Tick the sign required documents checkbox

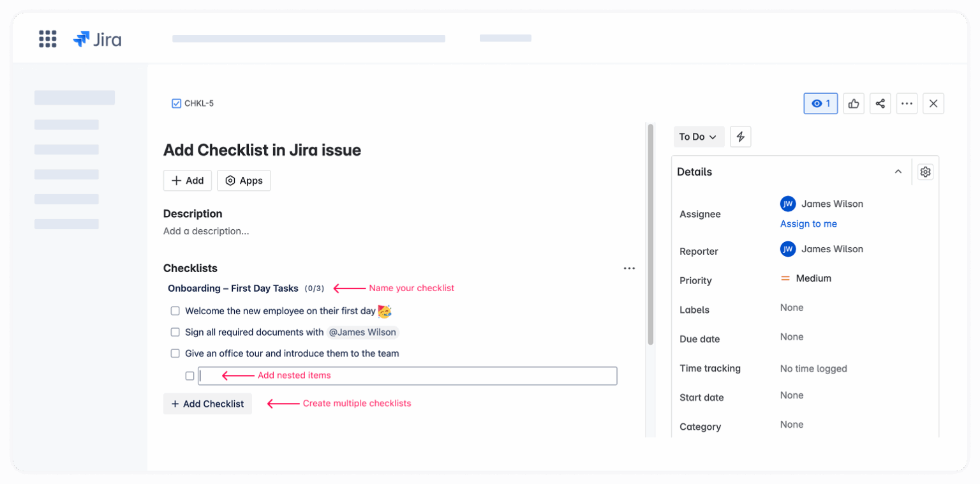tap(175, 332)
